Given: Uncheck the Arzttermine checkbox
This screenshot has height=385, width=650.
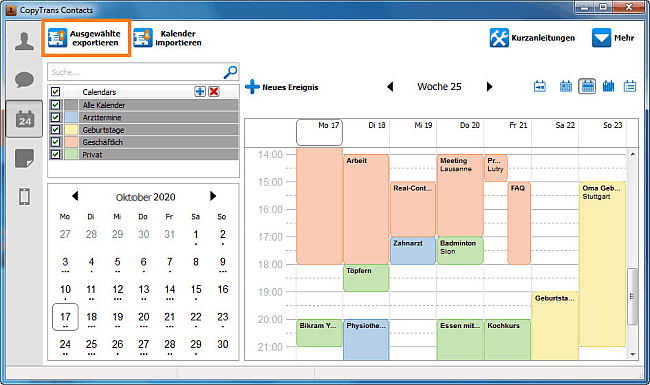Looking at the screenshot, I should 56,117.
